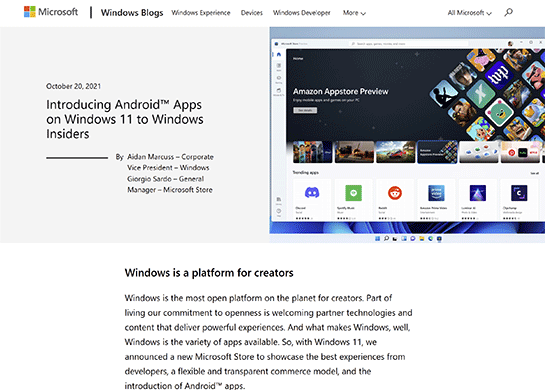Click See all link beside Trending apps
Screen dimensions: 545x390
click(534, 173)
